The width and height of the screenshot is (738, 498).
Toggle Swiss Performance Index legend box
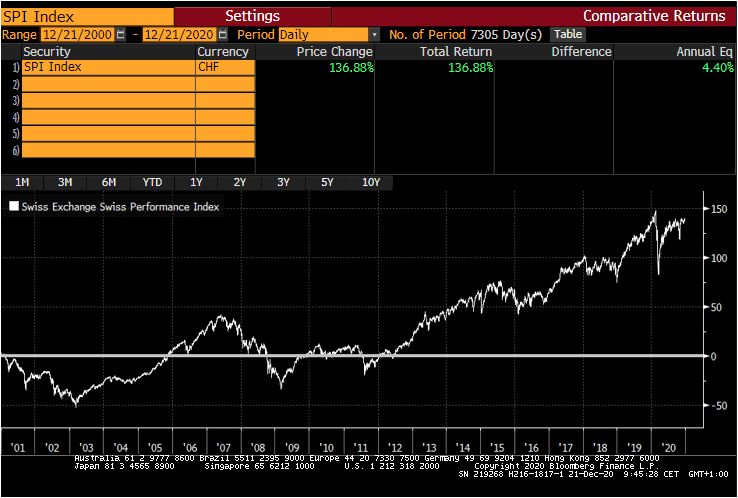(14, 206)
